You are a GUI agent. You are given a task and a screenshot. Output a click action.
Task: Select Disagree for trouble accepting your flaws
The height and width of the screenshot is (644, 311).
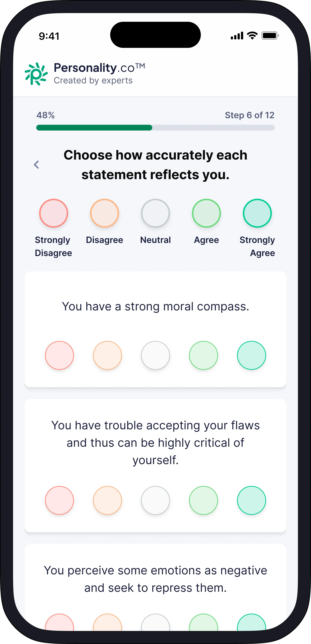(x=107, y=500)
